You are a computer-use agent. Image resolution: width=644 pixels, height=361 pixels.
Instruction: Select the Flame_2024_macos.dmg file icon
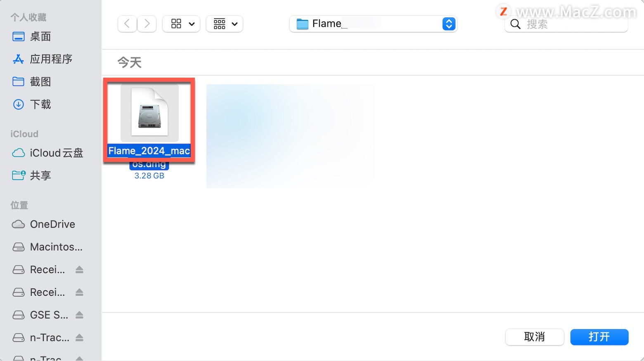149,113
